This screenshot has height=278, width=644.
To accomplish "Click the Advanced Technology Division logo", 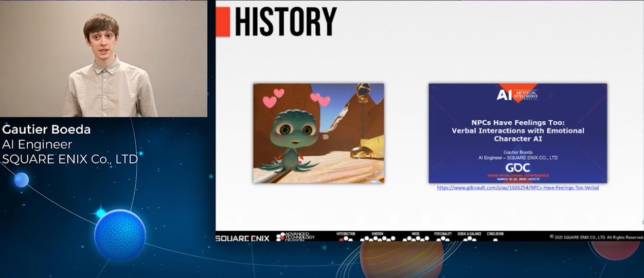I will click(x=296, y=237).
